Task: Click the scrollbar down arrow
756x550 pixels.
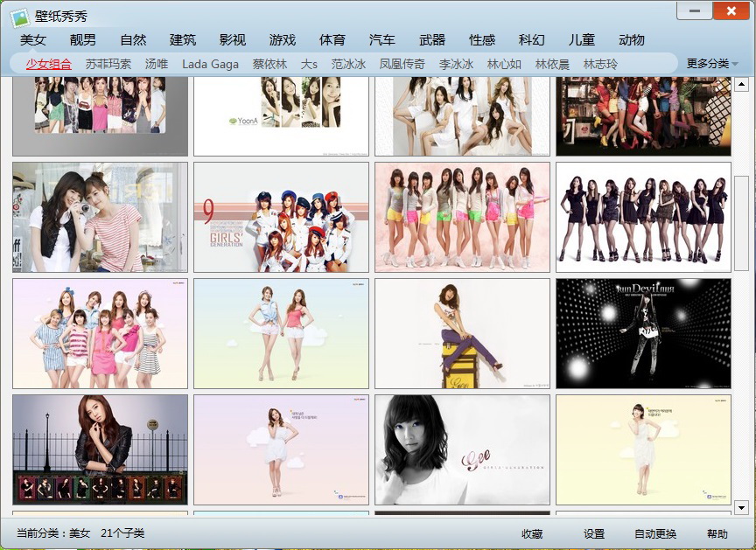Action: coord(741,507)
